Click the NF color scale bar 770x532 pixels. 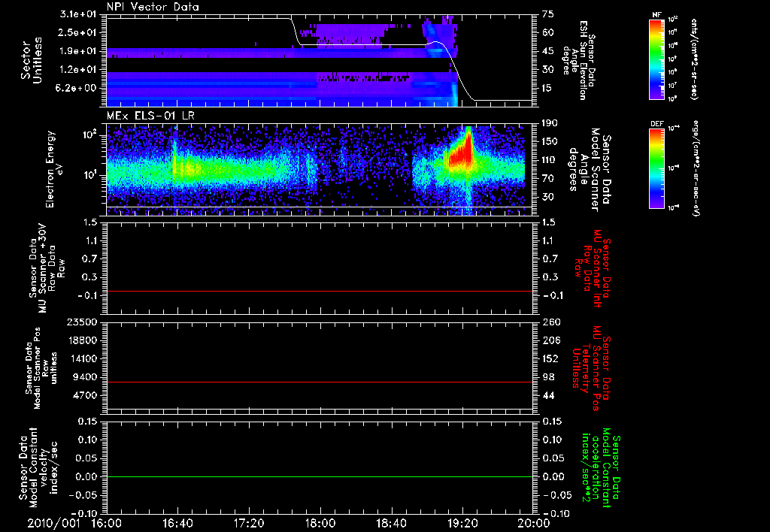click(656, 59)
